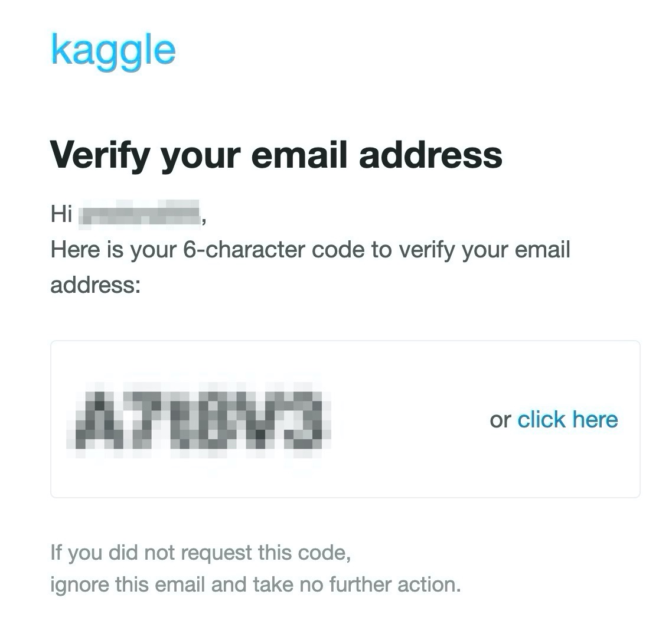Click the phrase "Here is your" in the body
This screenshot has height=640, width=672.
tap(113, 250)
